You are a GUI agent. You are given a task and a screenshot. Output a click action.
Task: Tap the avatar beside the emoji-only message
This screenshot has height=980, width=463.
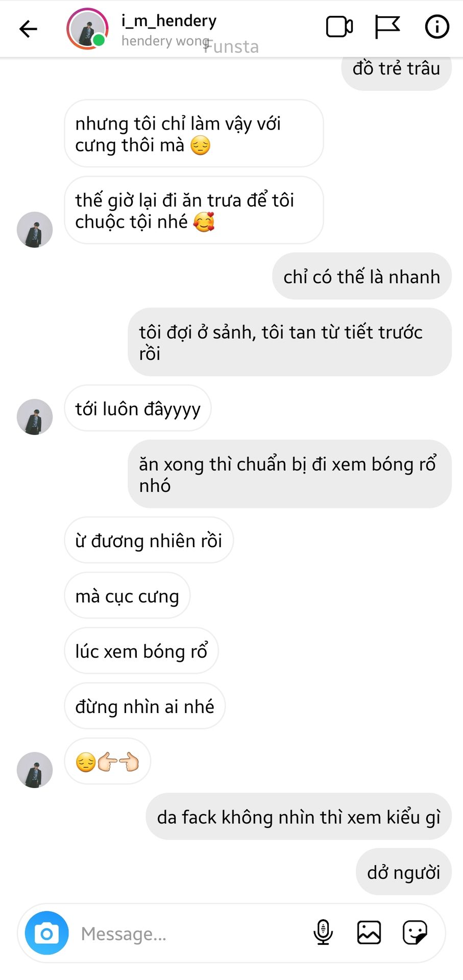coord(35,770)
